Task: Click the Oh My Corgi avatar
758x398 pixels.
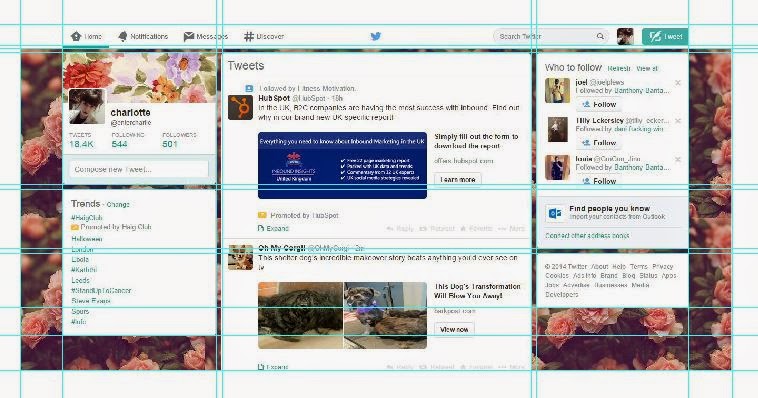Action: (x=240, y=257)
